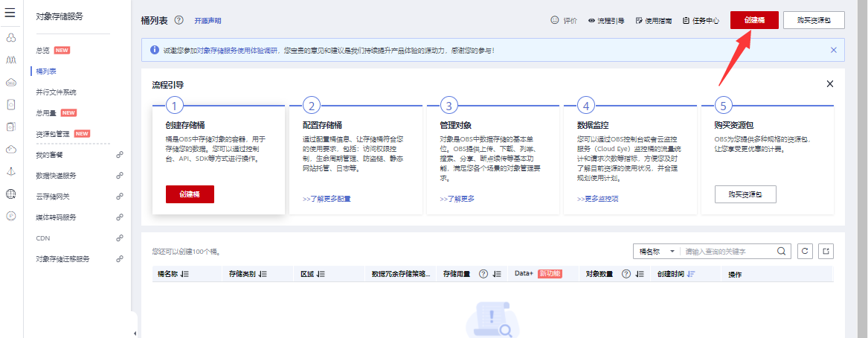Select 桶列表 in the sidebar

tap(46, 71)
